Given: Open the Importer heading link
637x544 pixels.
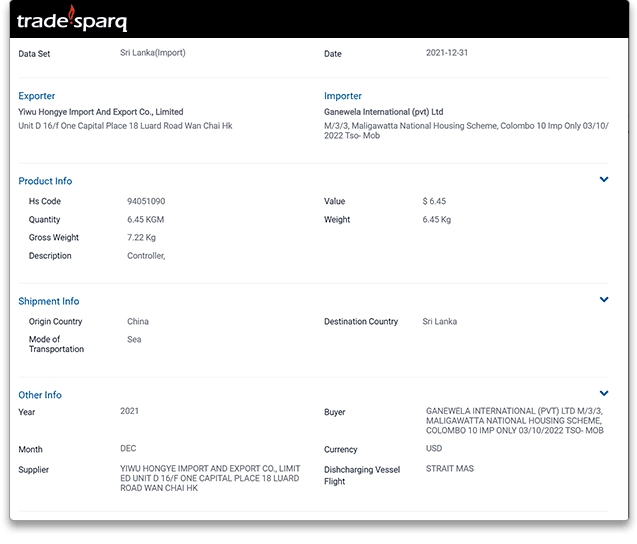Looking at the screenshot, I should tap(342, 96).
